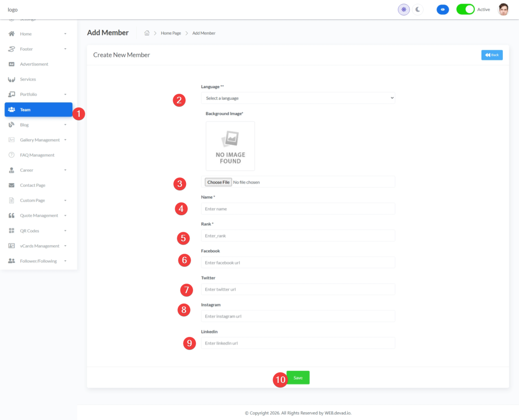This screenshot has width=519, height=420.
Task: Click the blue Back button
Action: tap(492, 55)
